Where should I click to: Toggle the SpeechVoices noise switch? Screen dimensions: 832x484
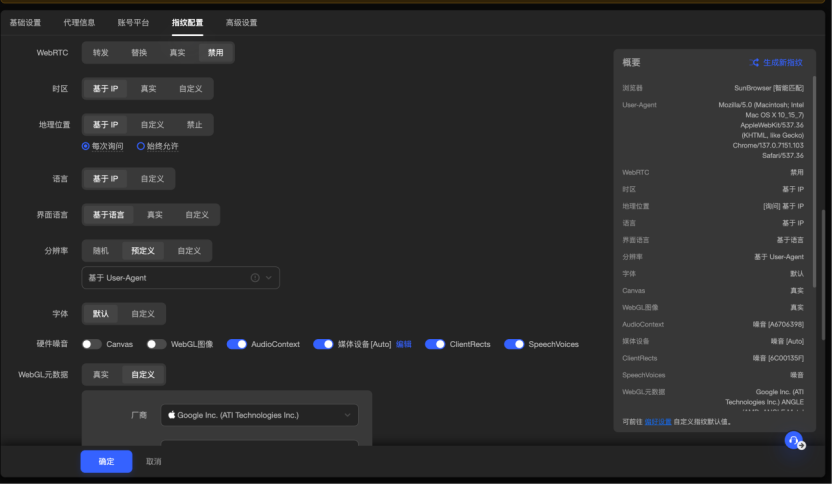(x=514, y=344)
